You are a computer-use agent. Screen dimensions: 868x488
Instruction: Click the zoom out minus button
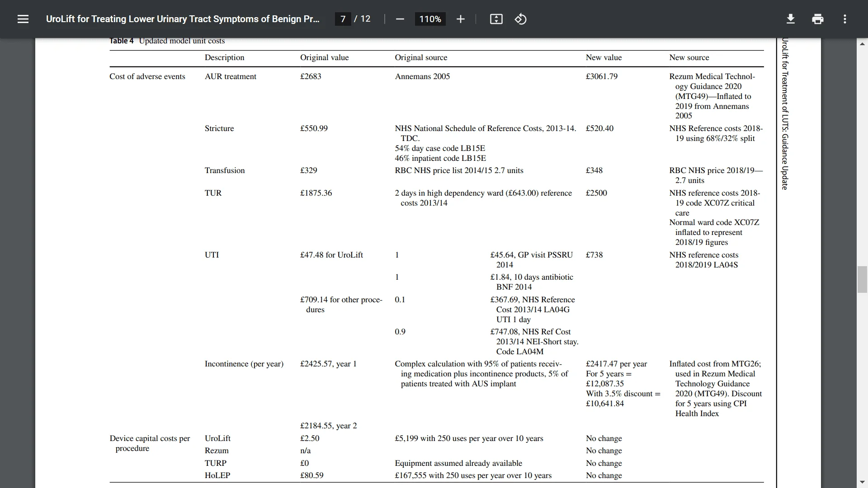400,19
